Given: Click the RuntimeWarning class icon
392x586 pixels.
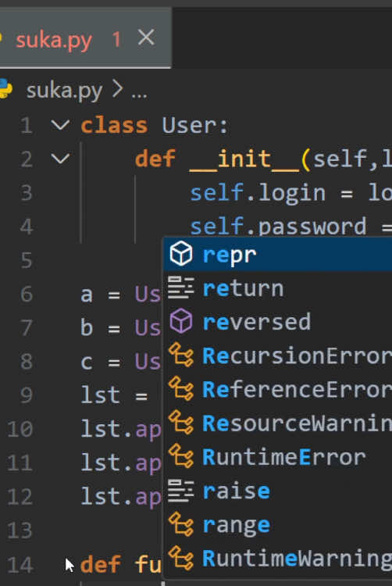Looking at the screenshot, I should [181, 558].
